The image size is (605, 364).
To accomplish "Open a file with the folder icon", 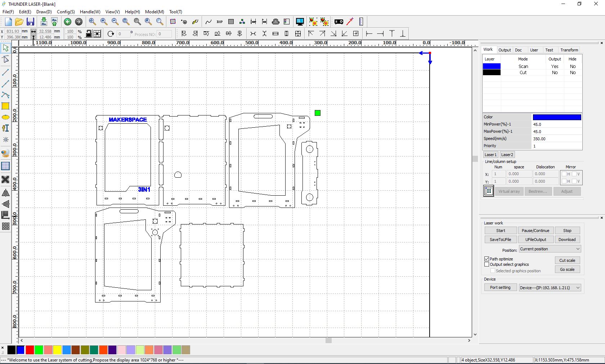I will point(19,22).
